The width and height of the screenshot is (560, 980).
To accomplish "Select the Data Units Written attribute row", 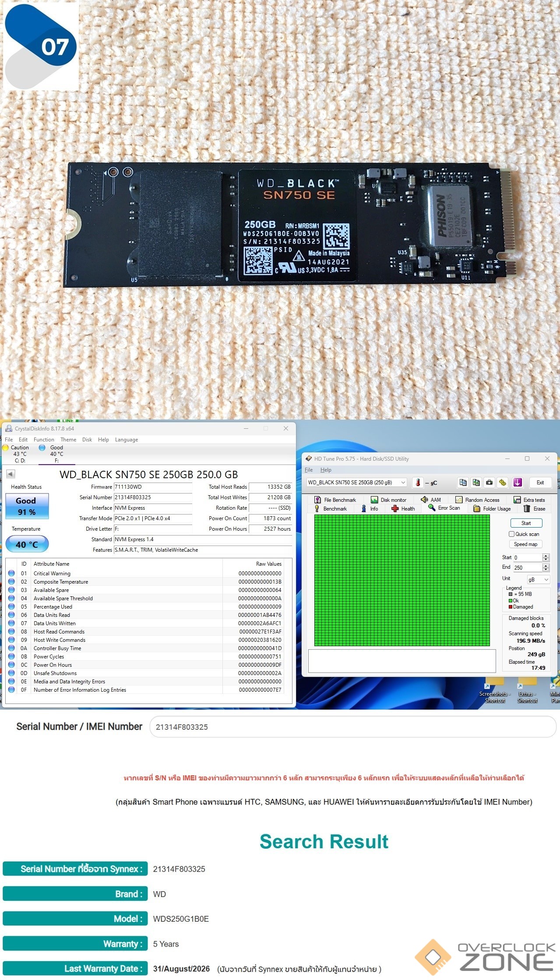I will click(x=145, y=623).
